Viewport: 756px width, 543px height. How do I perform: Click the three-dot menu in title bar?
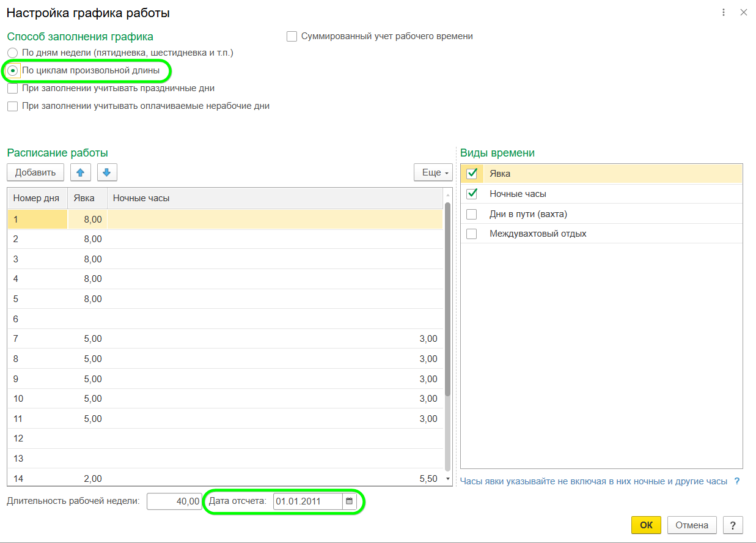pyautogui.click(x=724, y=12)
